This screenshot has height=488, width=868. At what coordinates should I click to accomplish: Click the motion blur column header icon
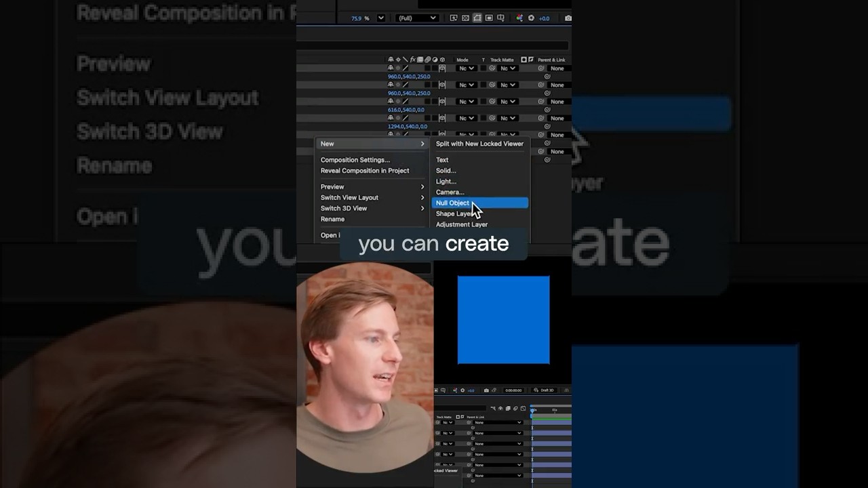point(428,60)
